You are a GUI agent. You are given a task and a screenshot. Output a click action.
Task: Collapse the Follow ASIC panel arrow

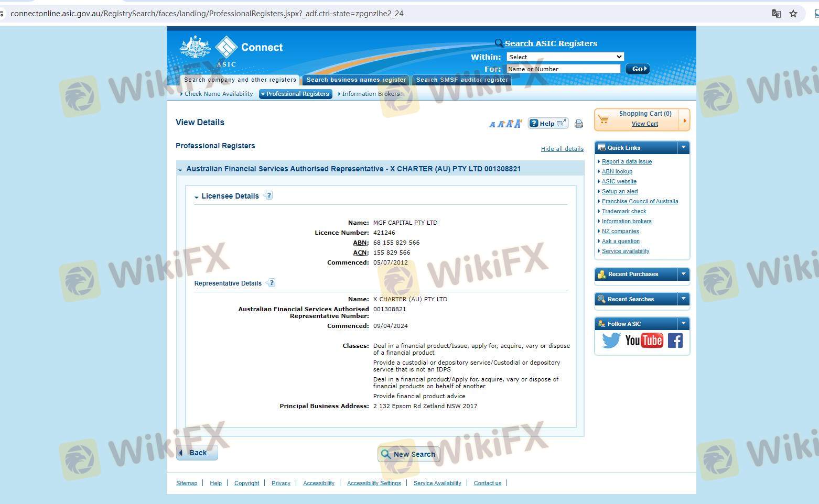683,324
